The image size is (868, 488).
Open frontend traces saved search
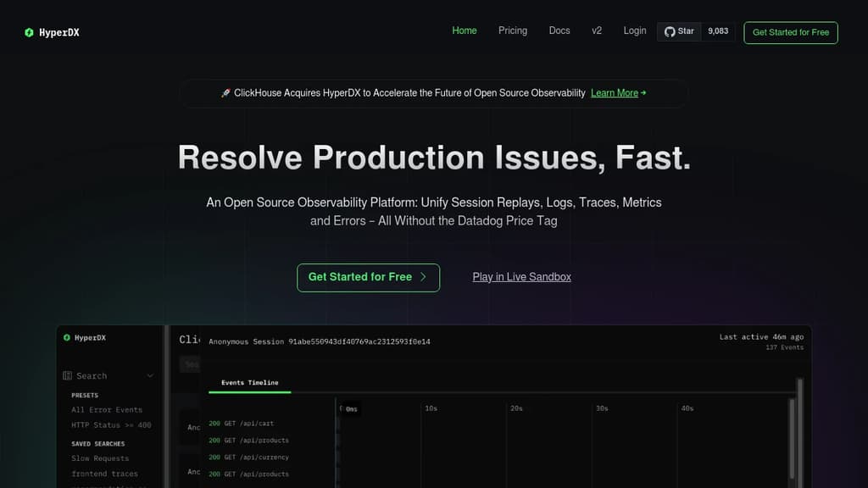click(x=104, y=474)
